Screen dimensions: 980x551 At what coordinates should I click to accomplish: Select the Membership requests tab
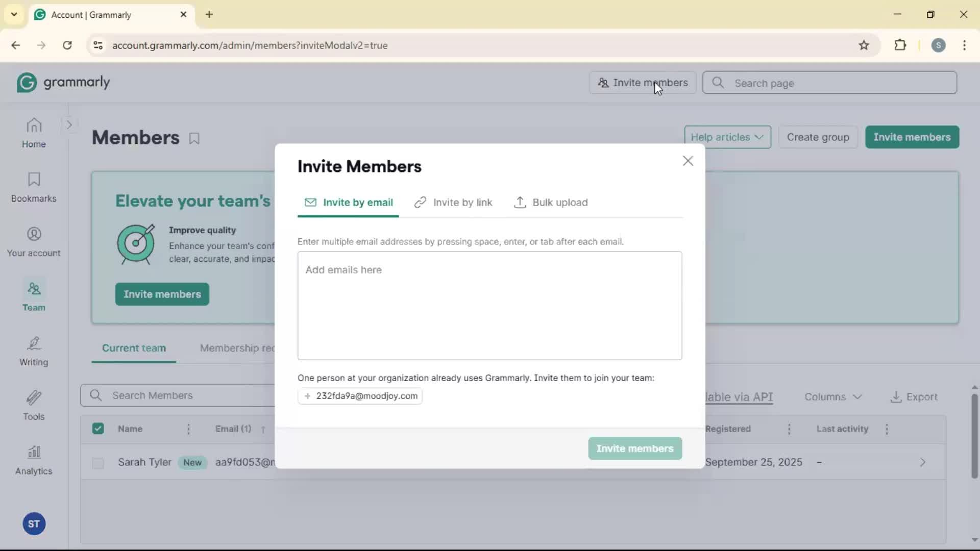click(237, 348)
